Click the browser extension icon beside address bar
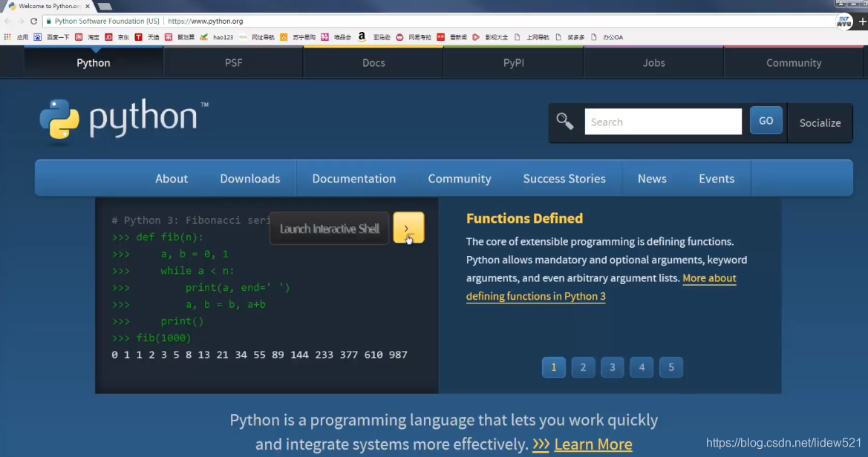The width and height of the screenshot is (868, 457). coord(843,22)
